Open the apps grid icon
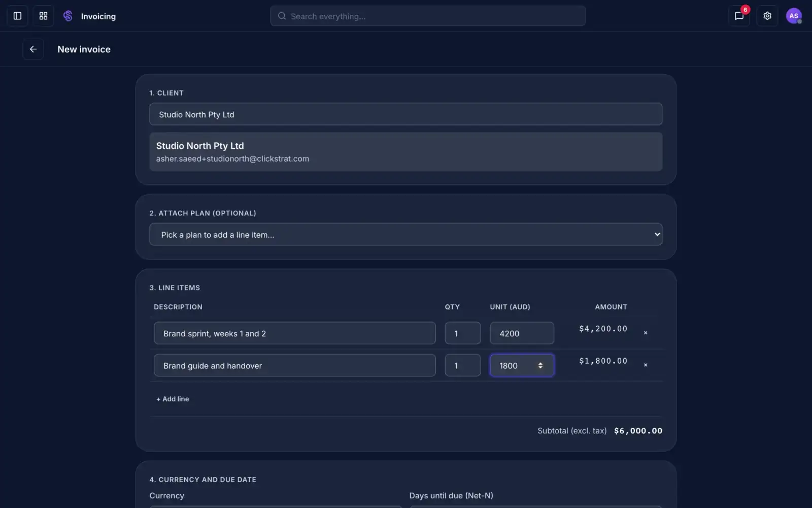 43,16
